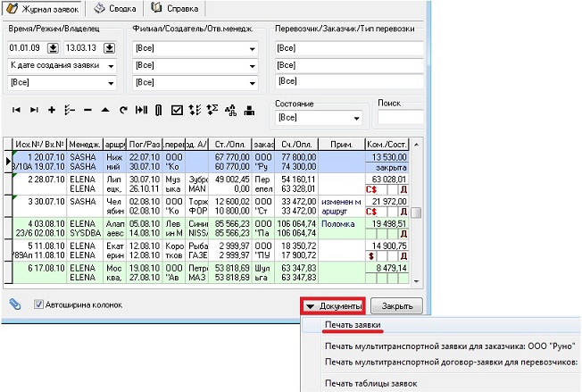Select row 5 cell 18 350,72

298,246
